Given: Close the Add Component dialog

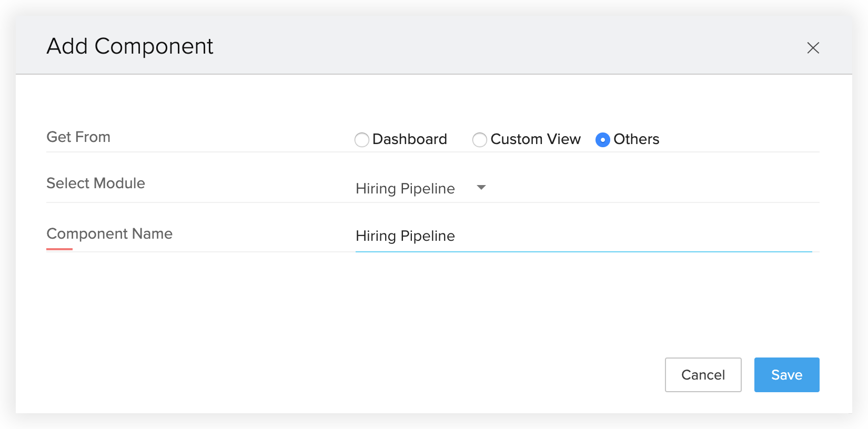Looking at the screenshot, I should coord(813,48).
